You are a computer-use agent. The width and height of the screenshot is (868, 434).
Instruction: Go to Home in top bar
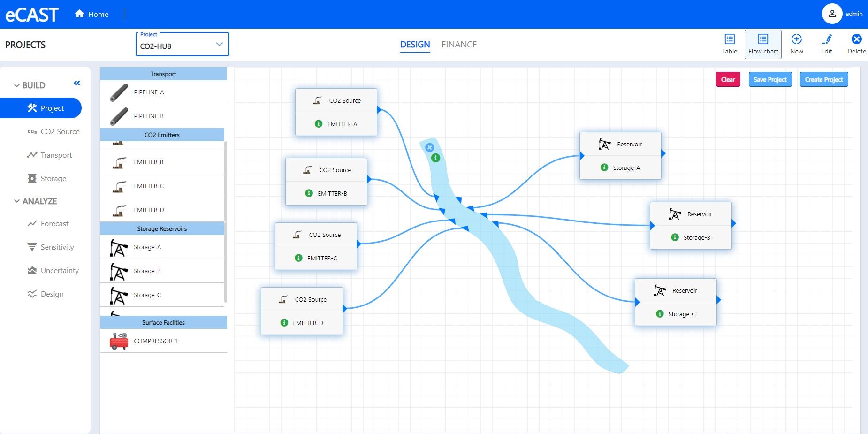coord(92,14)
